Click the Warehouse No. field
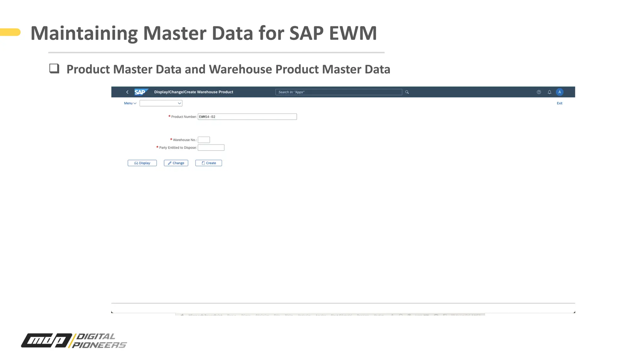The width and height of the screenshot is (644, 362). (204, 140)
